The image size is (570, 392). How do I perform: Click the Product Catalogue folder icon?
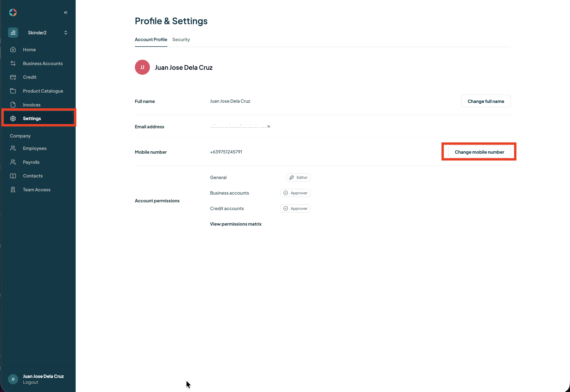pyautogui.click(x=13, y=91)
